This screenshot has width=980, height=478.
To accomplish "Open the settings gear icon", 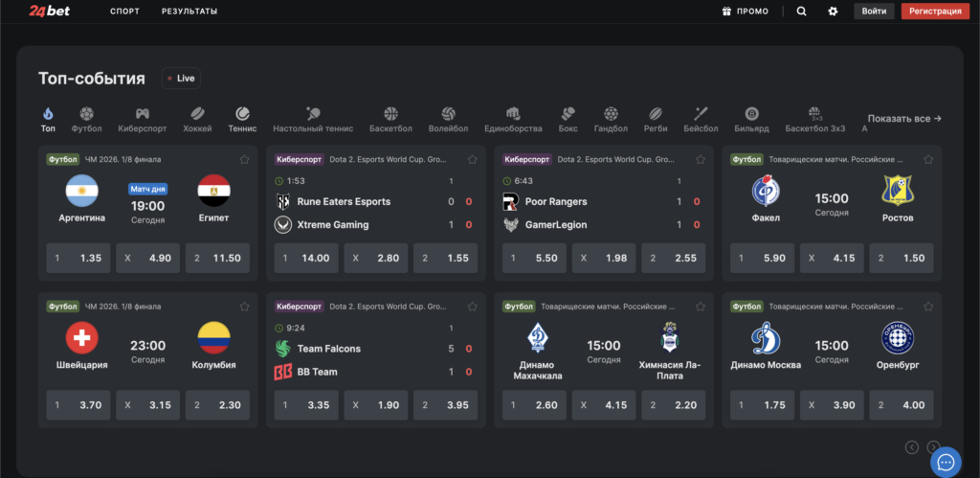I will click(x=833, y=11).
